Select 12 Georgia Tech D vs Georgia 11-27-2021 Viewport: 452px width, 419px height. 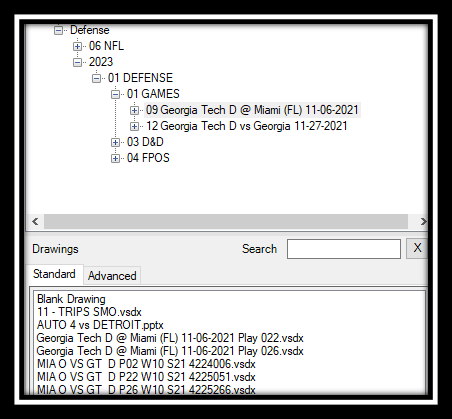pyautogui.click(x=247, y=126)
